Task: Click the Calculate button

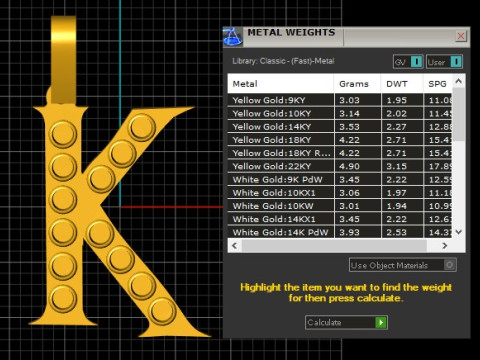Action: [346, 322]
